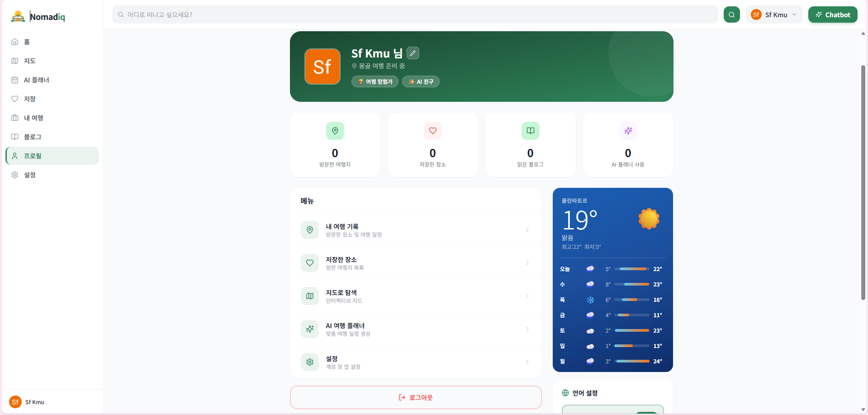
Task: Click the 지도로 탐색 map icon
Action: [x=310, y=296]
